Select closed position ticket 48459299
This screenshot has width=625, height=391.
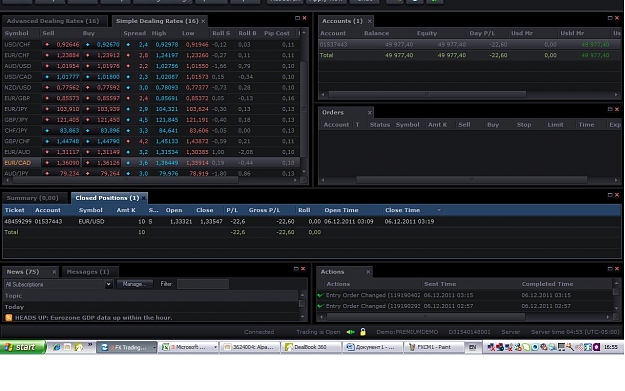(x=312, y=221)
